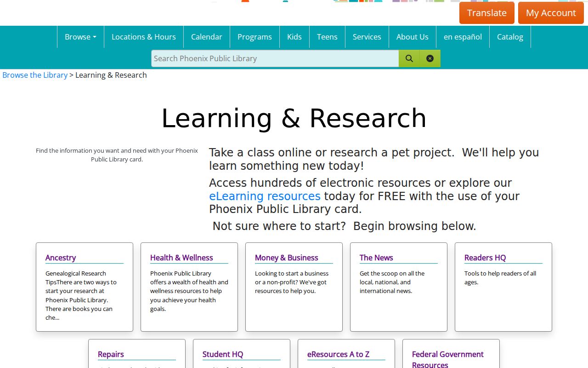Switch to en español
The height and width of the screenshot is (368, 588).
coord(463,37)
